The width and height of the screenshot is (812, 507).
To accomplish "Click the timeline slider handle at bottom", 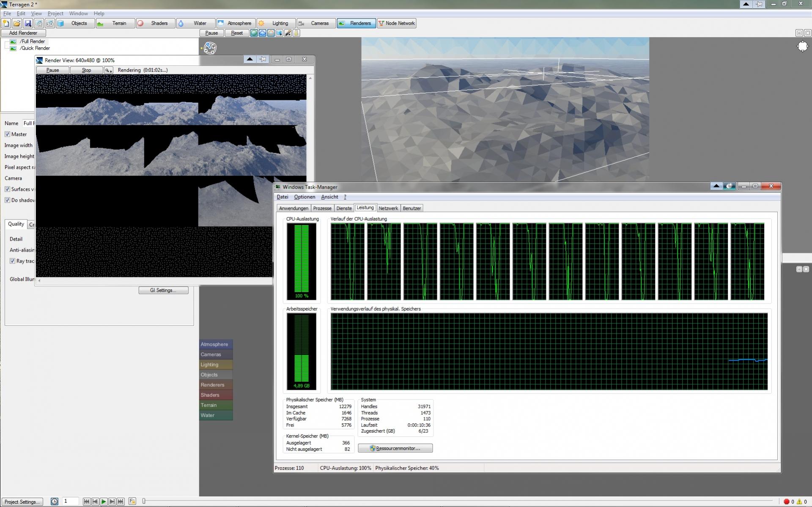I will 144,501.
